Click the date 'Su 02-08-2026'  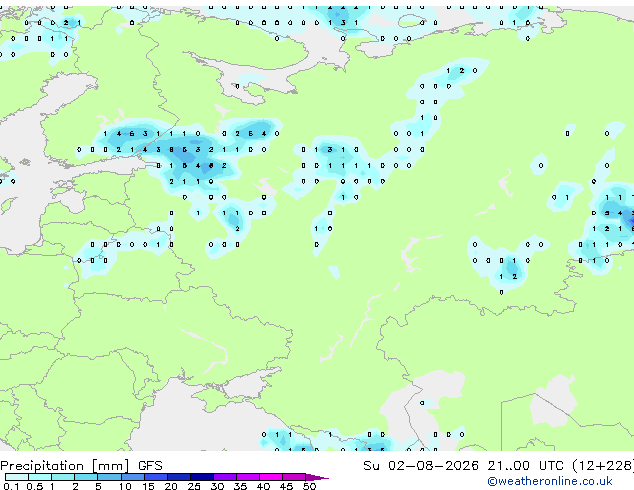[421, 466]
